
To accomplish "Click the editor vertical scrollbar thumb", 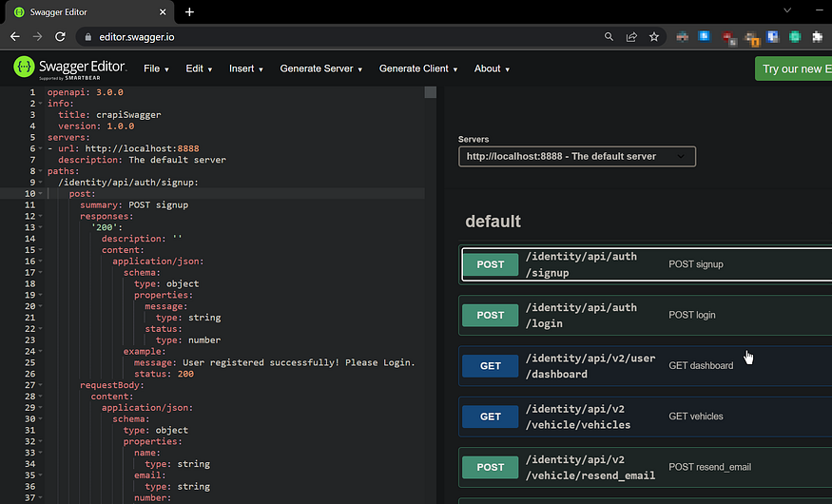I will [x=431, y=92].
